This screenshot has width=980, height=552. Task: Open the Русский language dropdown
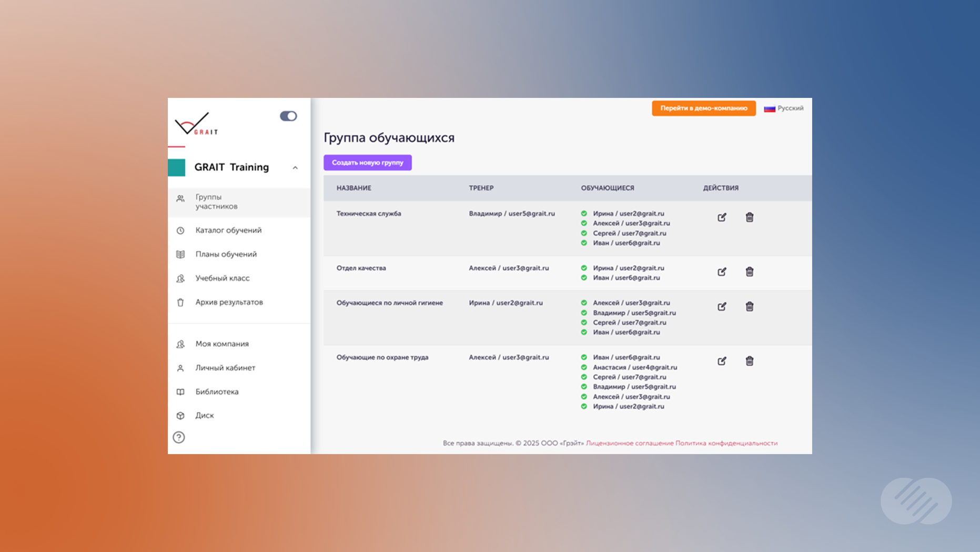click(784, 108)
